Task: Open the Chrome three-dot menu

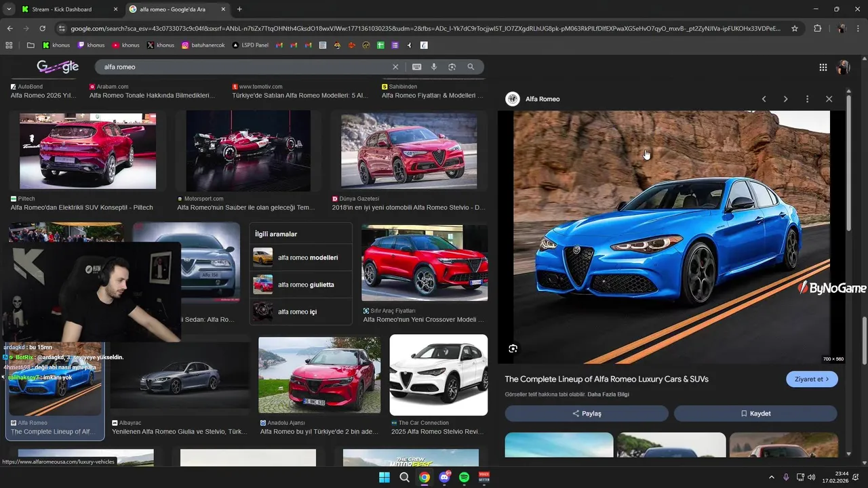Action: click(859, 28)
